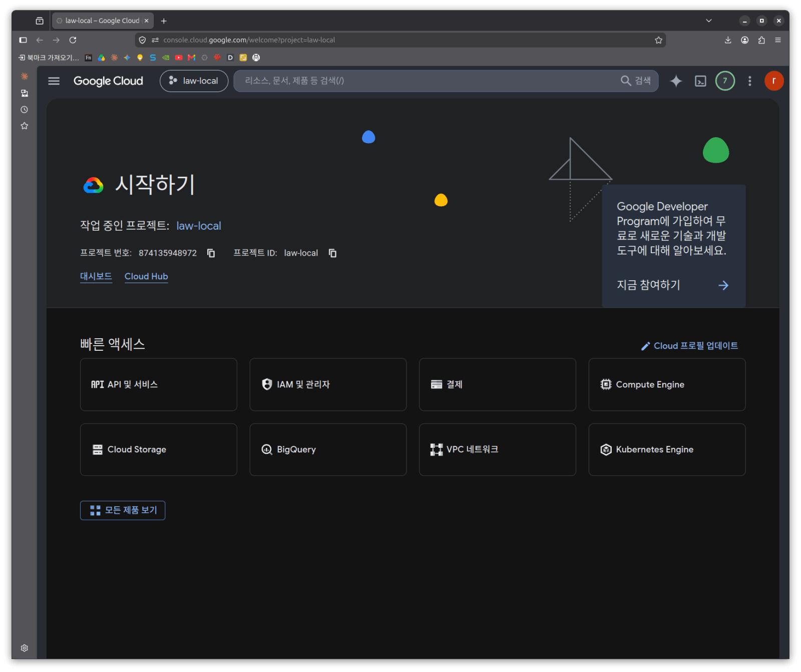
Task: Open the orange Claude sidebar icon
Action: click(24, 77)
